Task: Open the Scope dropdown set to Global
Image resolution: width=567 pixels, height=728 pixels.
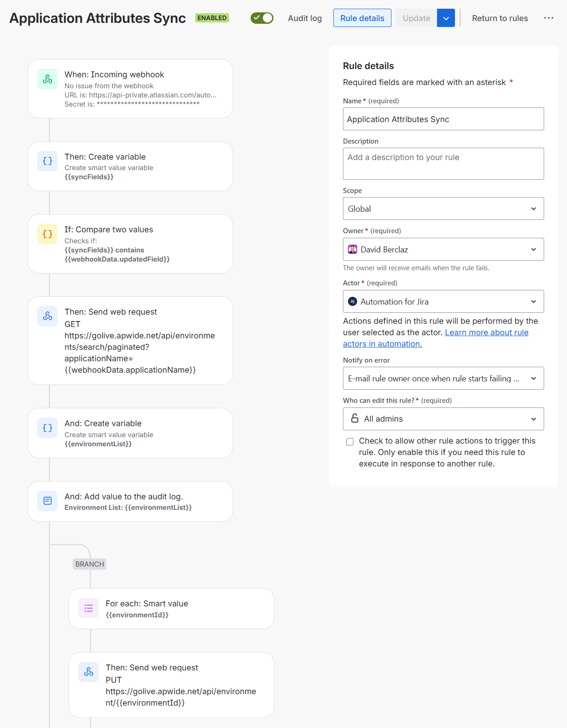Action: tap(443, 209)
